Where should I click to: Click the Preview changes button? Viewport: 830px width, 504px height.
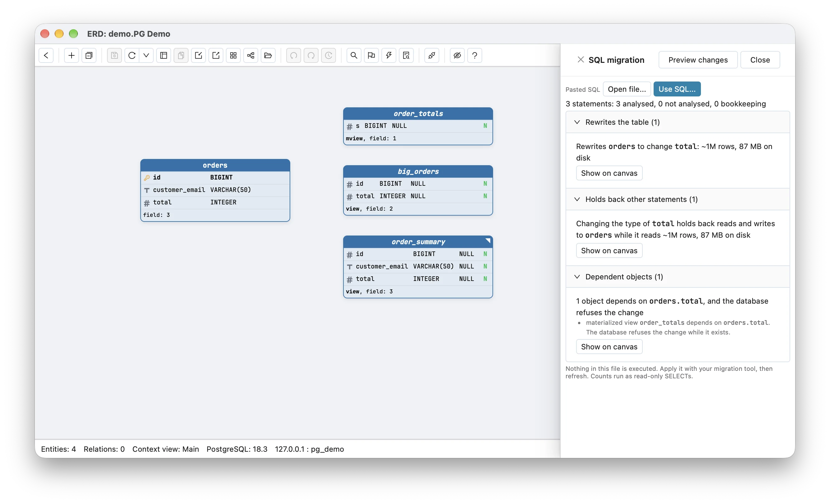coord(698,60)
